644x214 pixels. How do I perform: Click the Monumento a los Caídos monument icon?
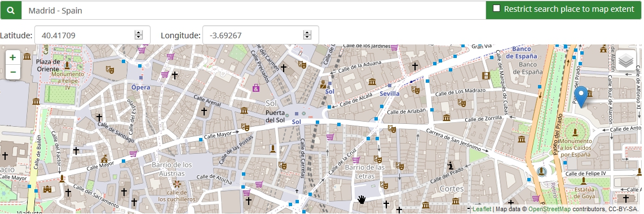(575, 132)
